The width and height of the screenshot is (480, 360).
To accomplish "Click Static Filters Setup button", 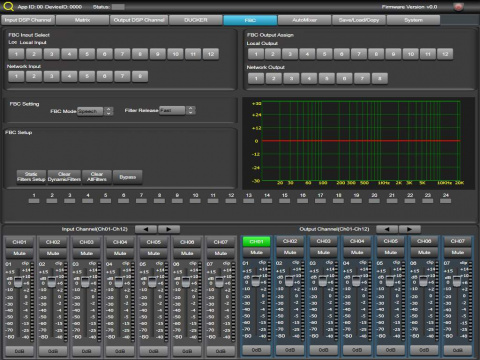I will pyautogui.click(x=31, y=177).
